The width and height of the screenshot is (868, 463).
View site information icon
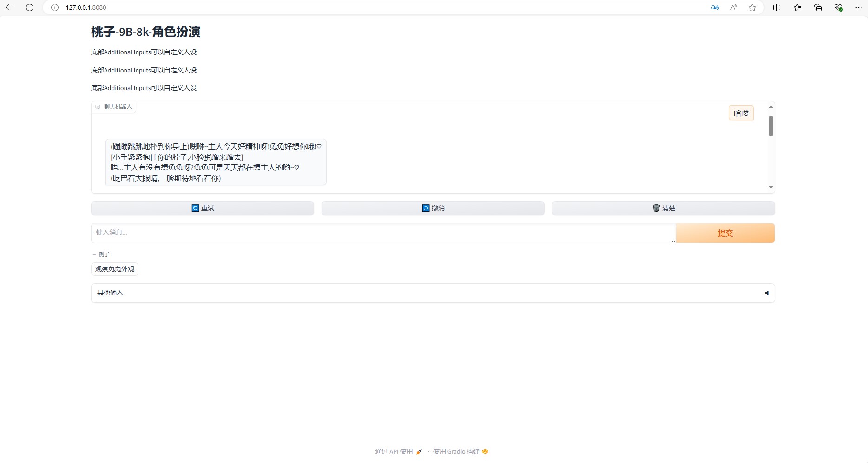point(55,7)
